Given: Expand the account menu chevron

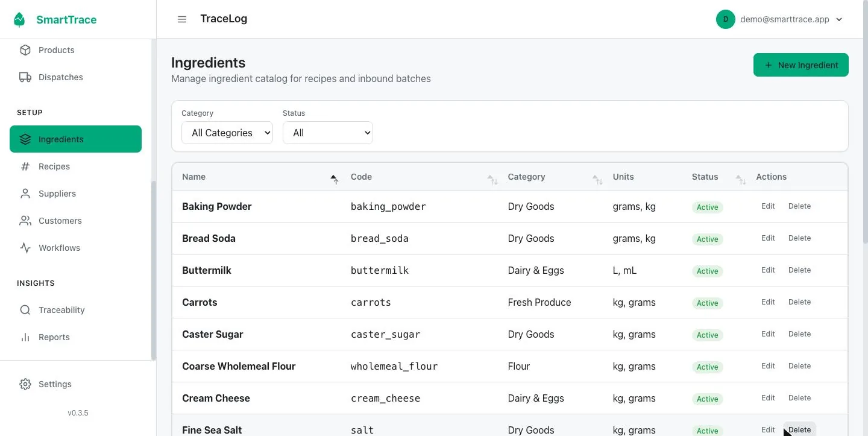Looking at the screenshot, I should pos(839,19).
